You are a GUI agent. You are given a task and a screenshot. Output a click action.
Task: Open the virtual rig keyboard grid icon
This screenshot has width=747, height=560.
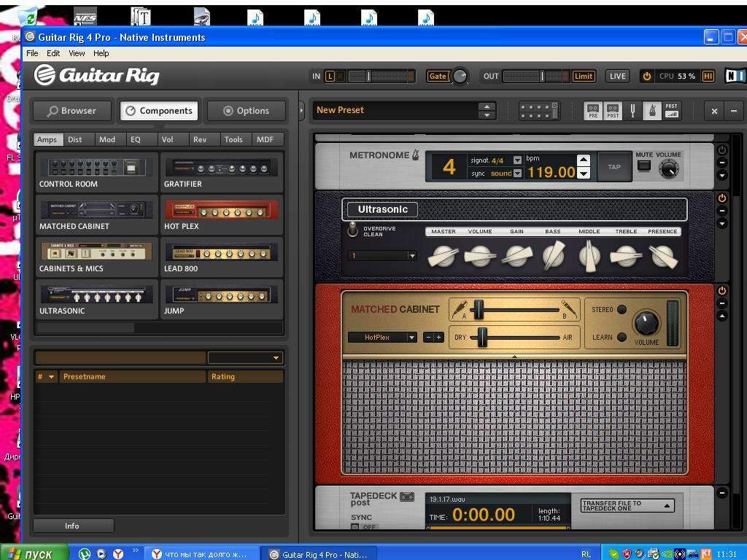pyautogui.click(x=539, y=111)
